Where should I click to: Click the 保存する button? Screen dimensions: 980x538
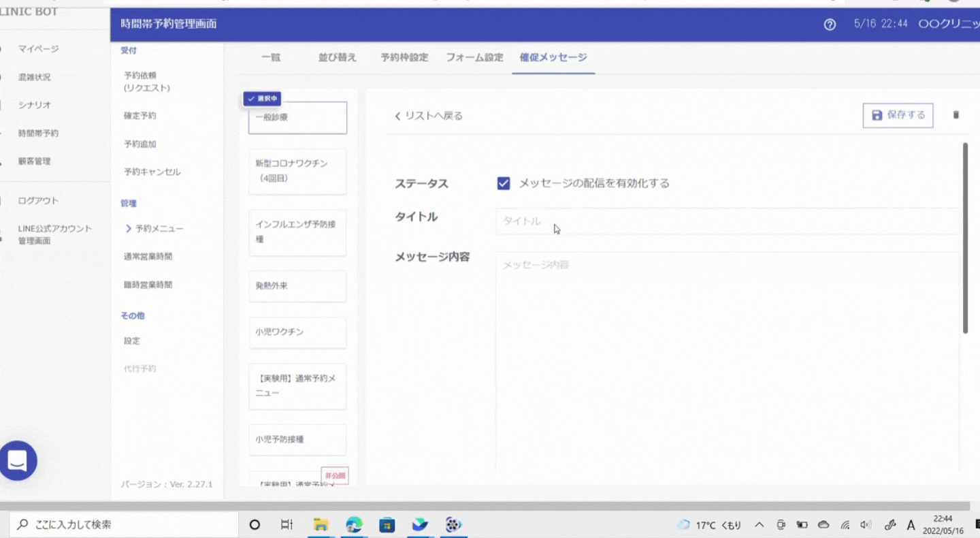(898, 115)
